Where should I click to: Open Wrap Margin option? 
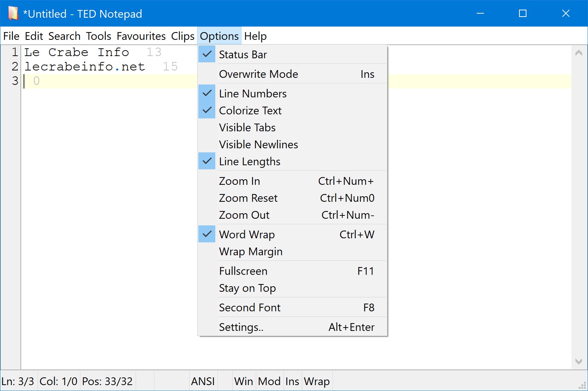pyautogui.click(x=293, y=252)
